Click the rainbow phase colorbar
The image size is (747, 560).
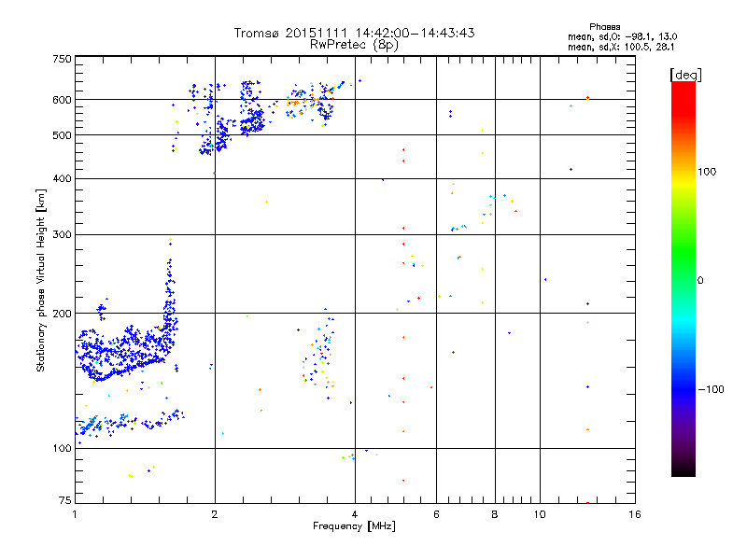coord(684,278)
